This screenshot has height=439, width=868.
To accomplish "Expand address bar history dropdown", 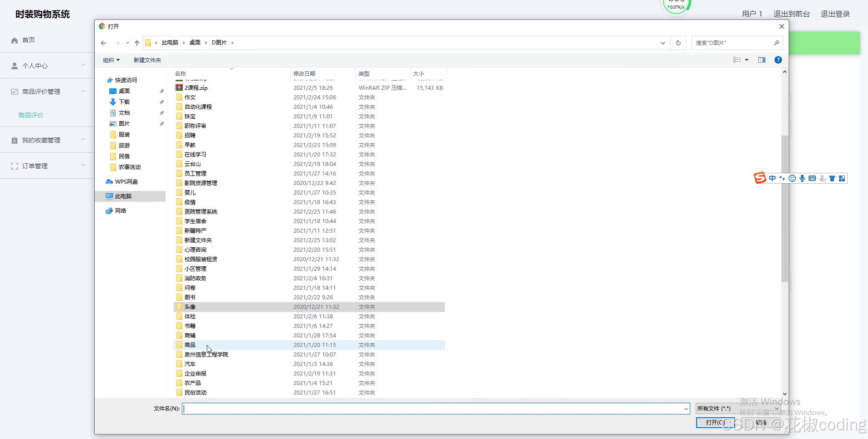I will click(x=663, y=43).
